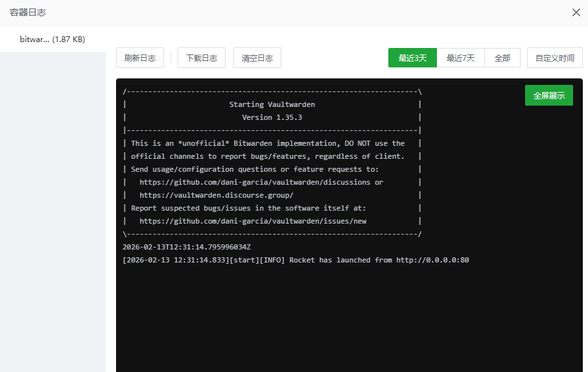Click the Report suspected bugs/issues line
Viewport: 588px width, 372px height.
coord(249,208)
